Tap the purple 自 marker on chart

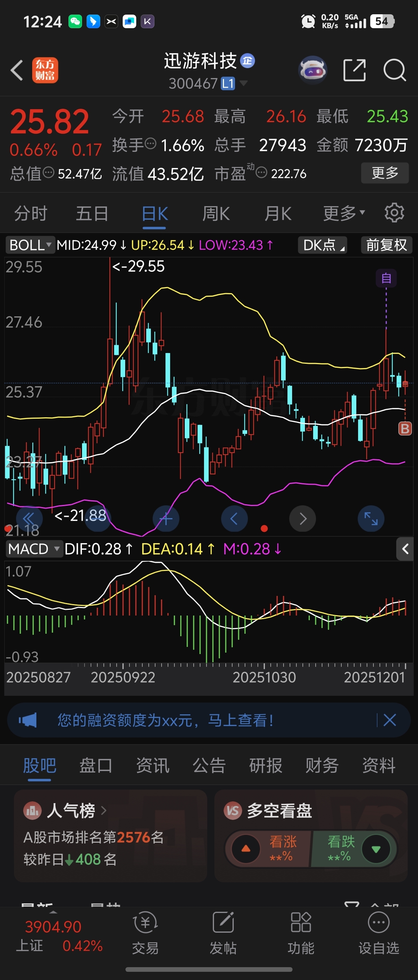386,278
